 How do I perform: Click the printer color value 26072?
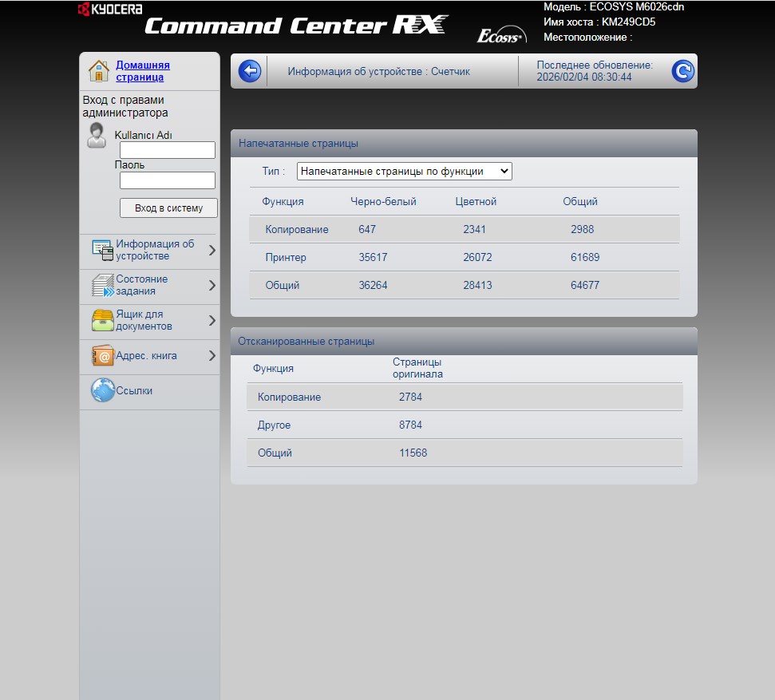pos(477,257)
